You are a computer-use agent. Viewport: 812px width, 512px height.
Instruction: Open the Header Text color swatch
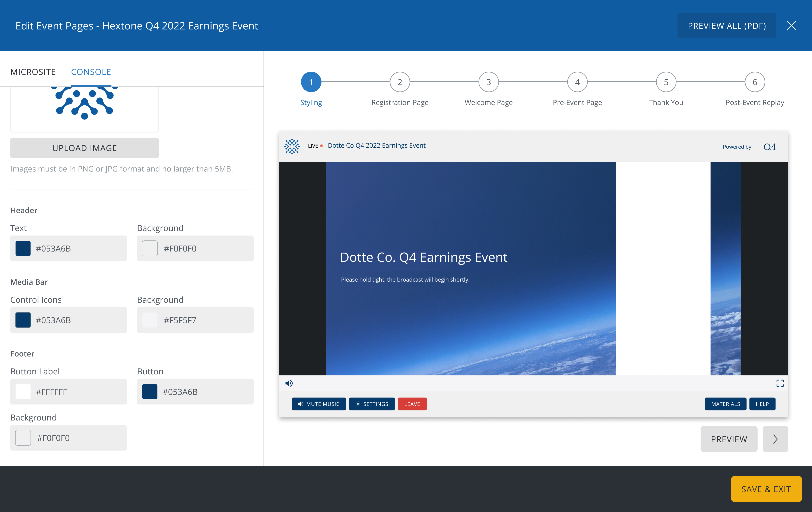point(23,248)
